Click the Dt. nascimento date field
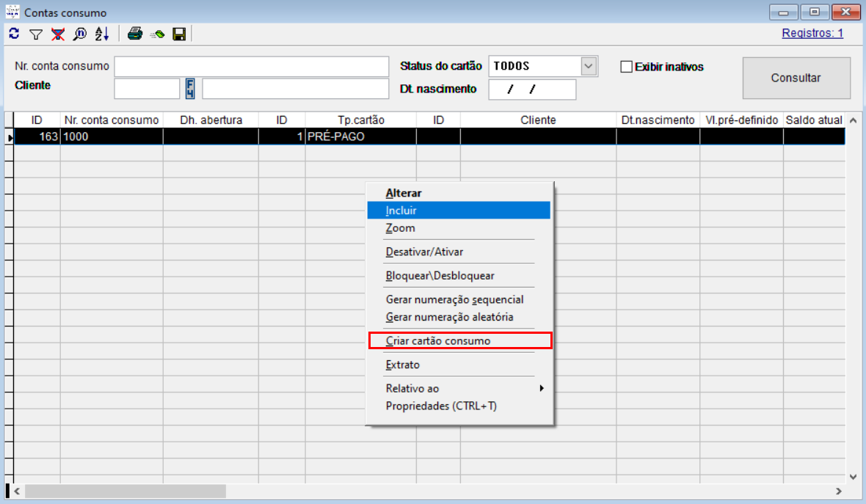The image size is (866, 504). tap(532, 90)
